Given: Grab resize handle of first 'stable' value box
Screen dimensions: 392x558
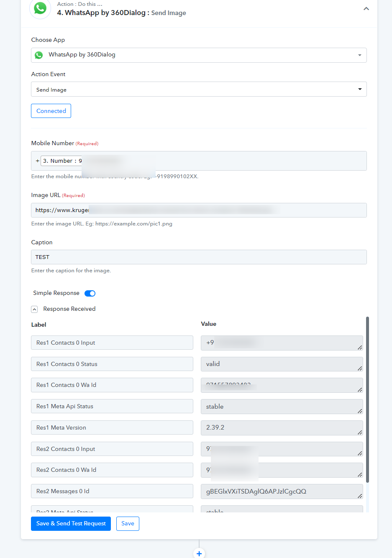Looking at the screenshot, I should (x=360, y=411).
